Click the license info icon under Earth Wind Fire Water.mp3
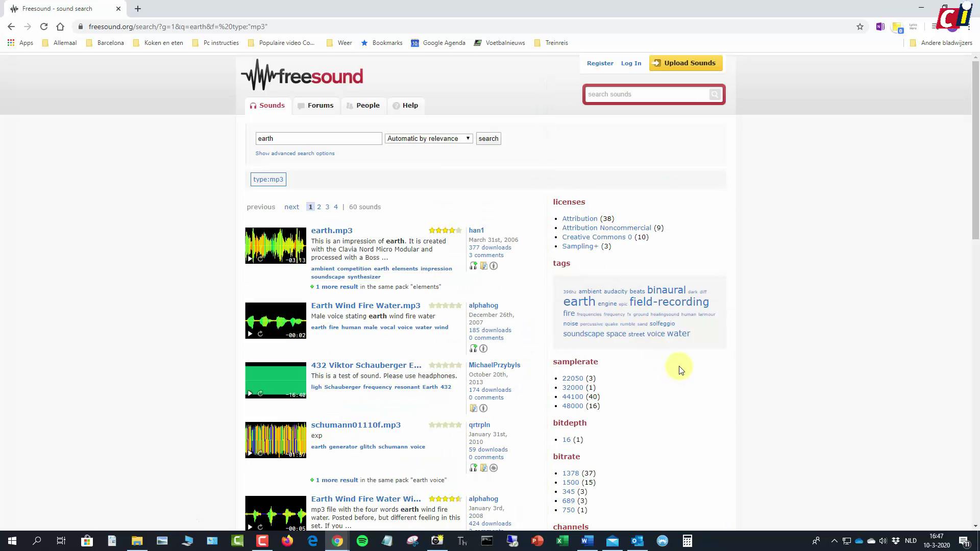This screenshot has width=980, height=551. 483,348
